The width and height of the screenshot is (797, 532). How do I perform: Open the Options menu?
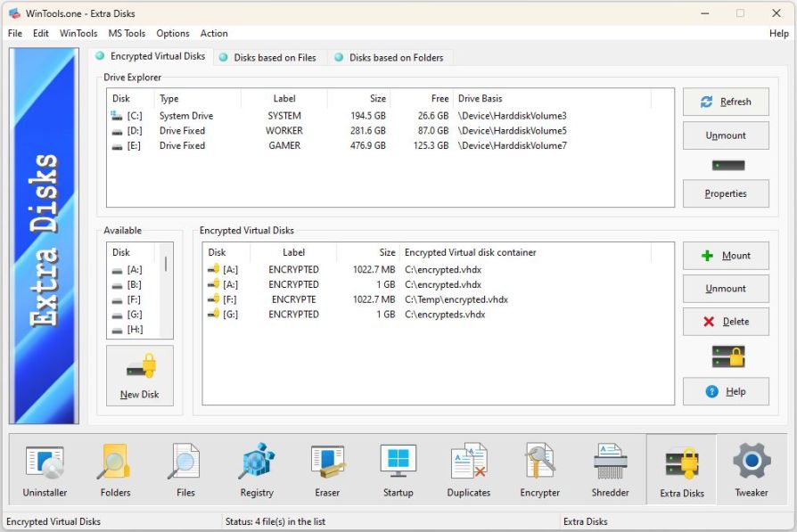[x=173, y=33]
